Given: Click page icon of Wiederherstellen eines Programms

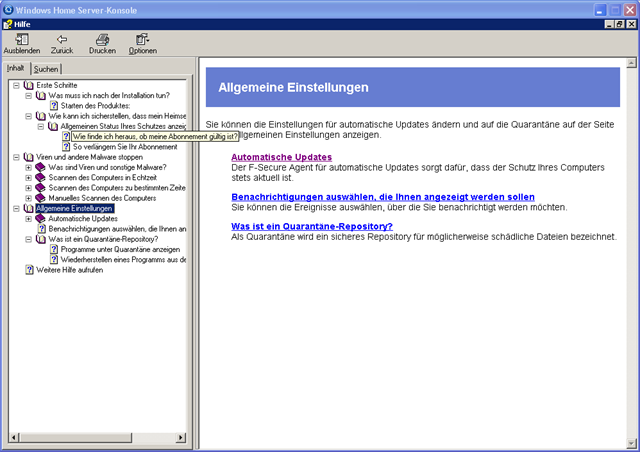Looking at the screenshot, I should pyautogui.click(x=54, y=260).
